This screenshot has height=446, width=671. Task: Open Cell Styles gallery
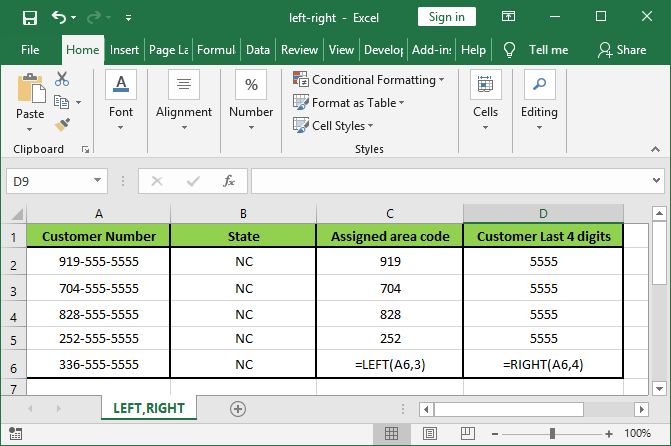pyautogui.click(x=333, y=125)
